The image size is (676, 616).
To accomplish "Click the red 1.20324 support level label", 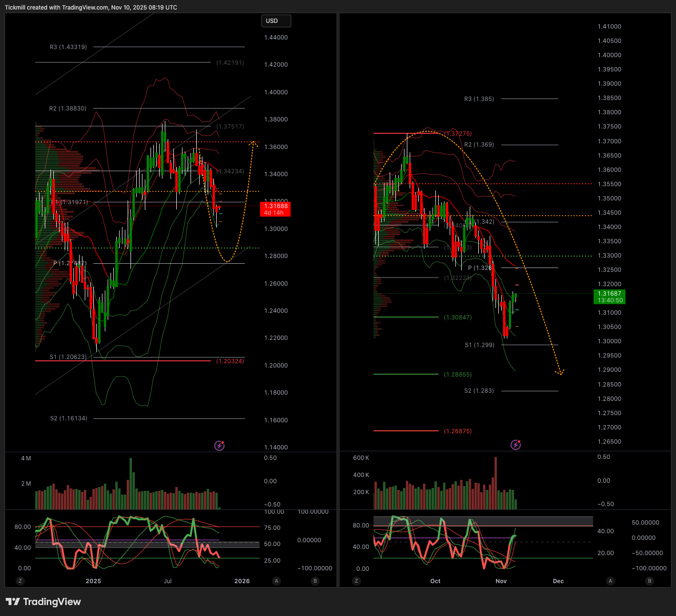I will coord(230,361).
